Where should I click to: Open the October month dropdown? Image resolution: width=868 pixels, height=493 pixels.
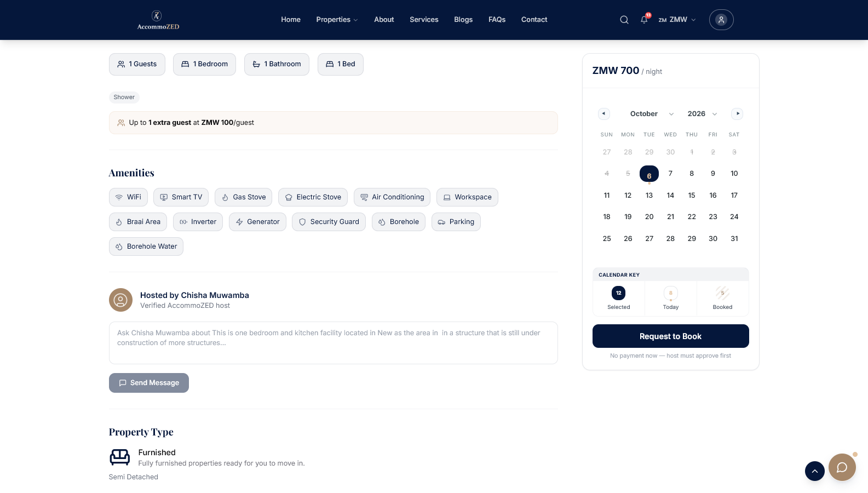pos(652,114)
